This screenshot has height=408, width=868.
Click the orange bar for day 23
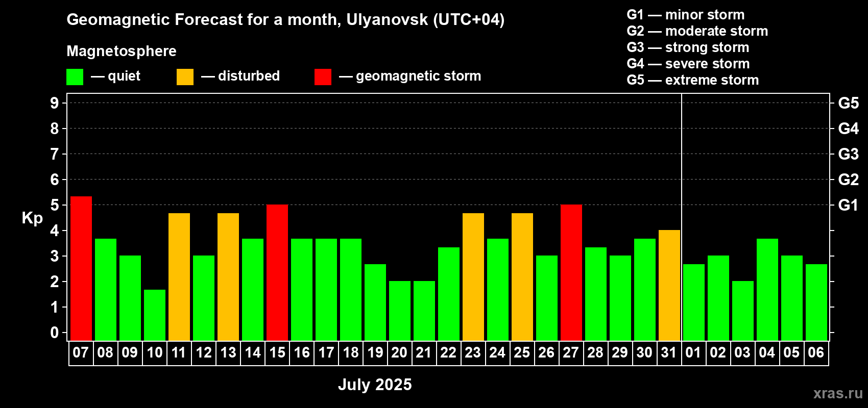[x=473, y=277]
